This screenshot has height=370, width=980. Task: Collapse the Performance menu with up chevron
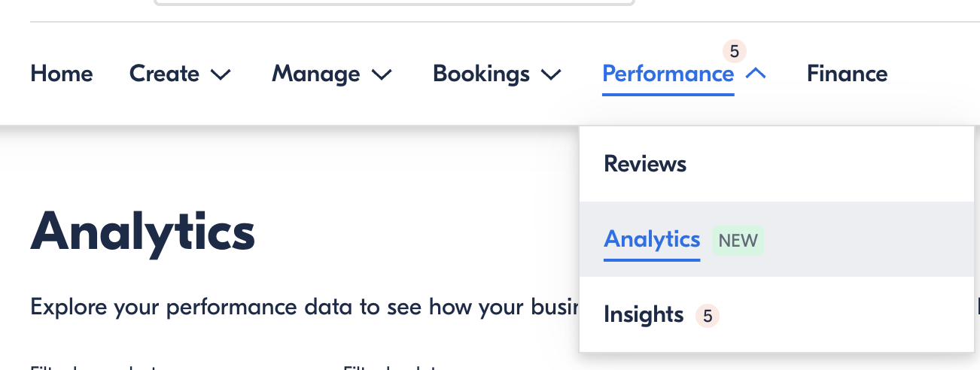click(756, 74)
